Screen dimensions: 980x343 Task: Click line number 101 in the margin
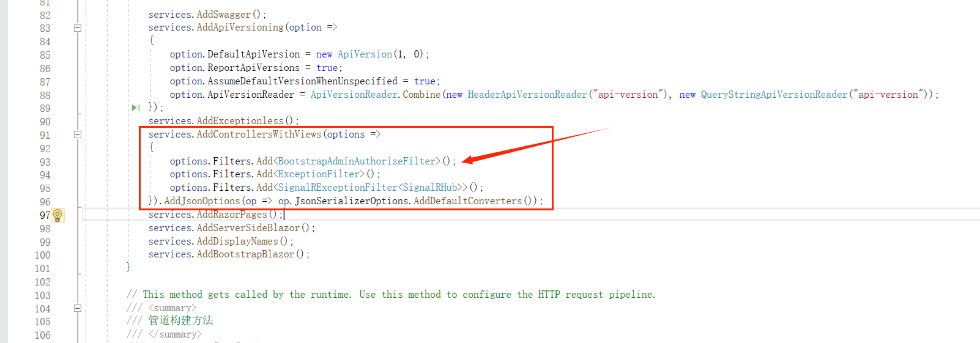coord(43,268)
